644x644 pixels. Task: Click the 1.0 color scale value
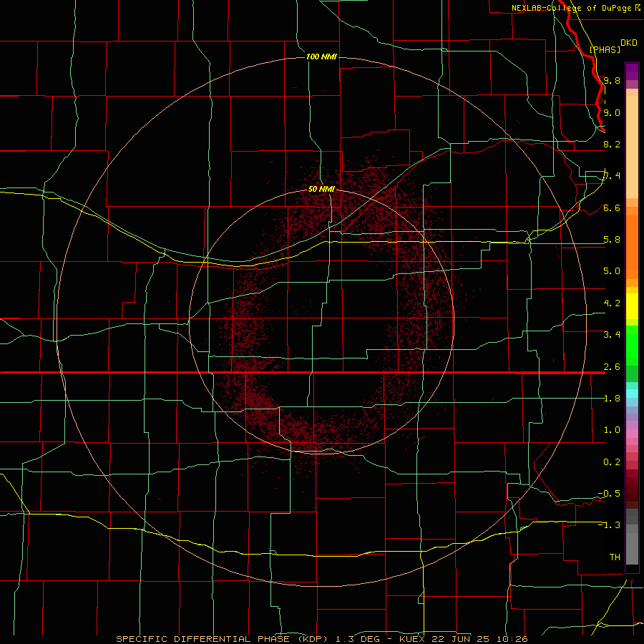612,430
